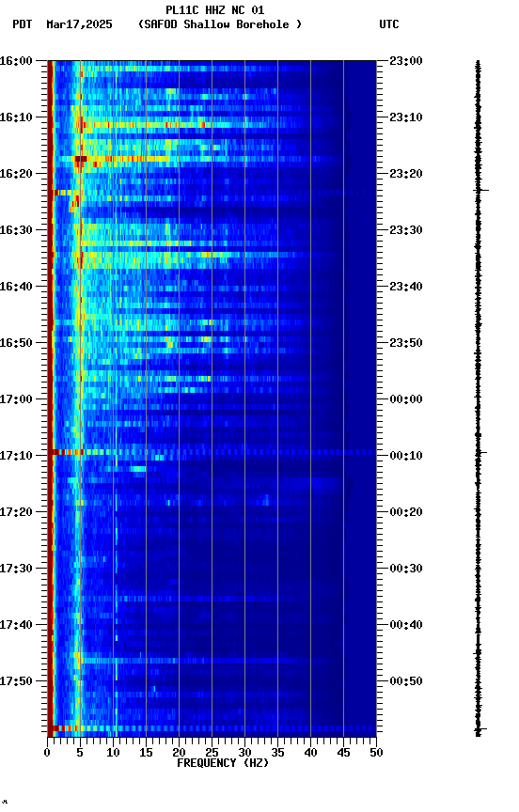The height and width of the screenshot is (812, 519).
Task: Click the seismogram waveform trace at right
Action: [x=478, y=398]
